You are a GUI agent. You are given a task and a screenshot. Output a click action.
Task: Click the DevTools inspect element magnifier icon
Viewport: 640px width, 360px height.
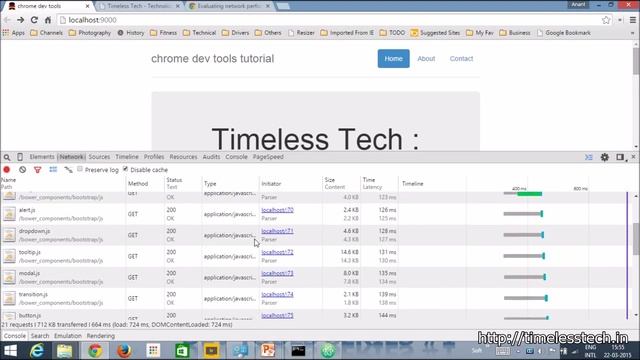[7, 157]
